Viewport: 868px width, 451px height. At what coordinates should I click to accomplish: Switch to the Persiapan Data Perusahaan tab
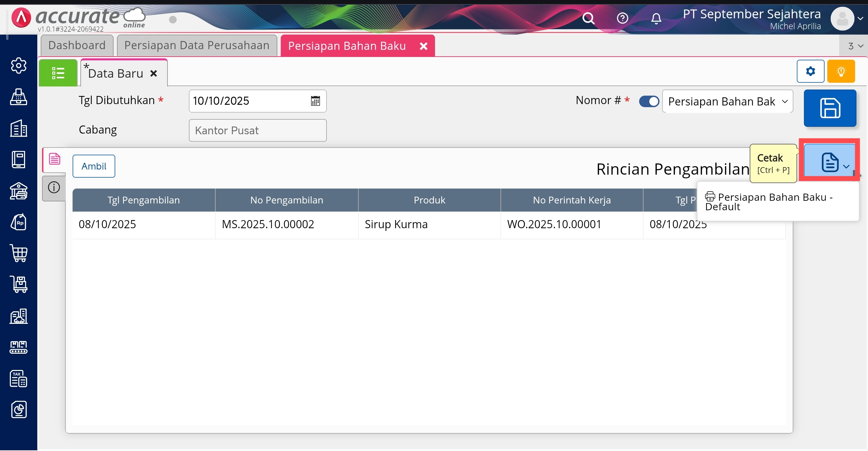coord(197,45)
